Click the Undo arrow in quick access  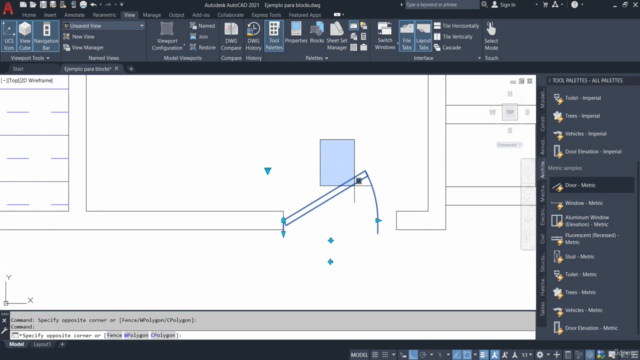click(93, 4)
